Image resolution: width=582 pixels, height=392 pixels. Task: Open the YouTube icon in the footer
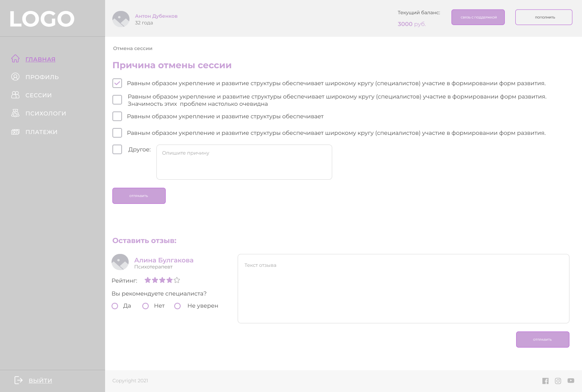tap(571, 381)
